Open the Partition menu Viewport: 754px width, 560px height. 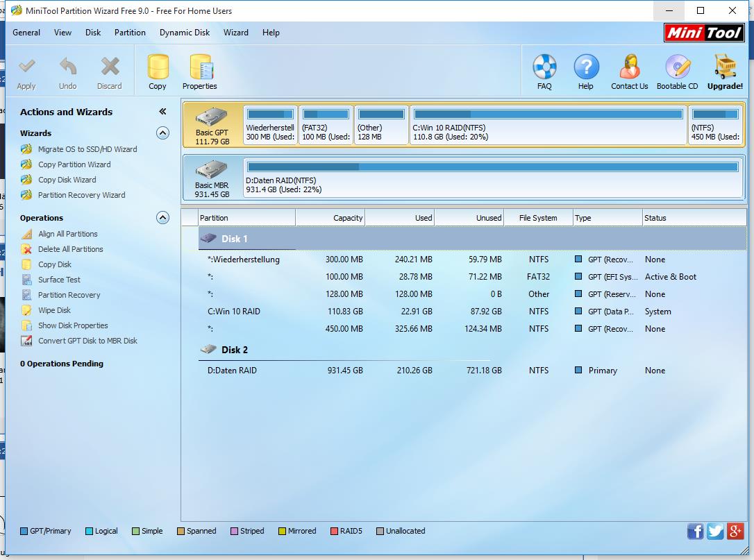point(130,33)
